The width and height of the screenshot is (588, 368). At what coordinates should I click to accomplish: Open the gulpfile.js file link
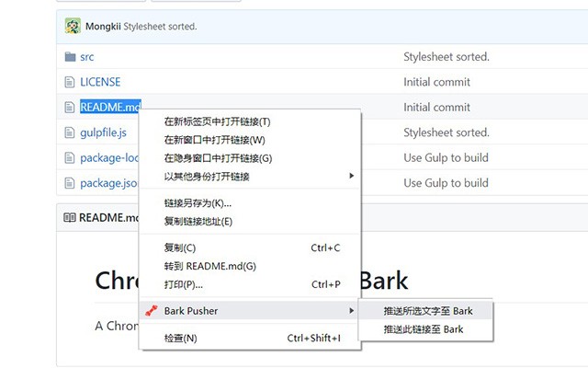point(103,132)
